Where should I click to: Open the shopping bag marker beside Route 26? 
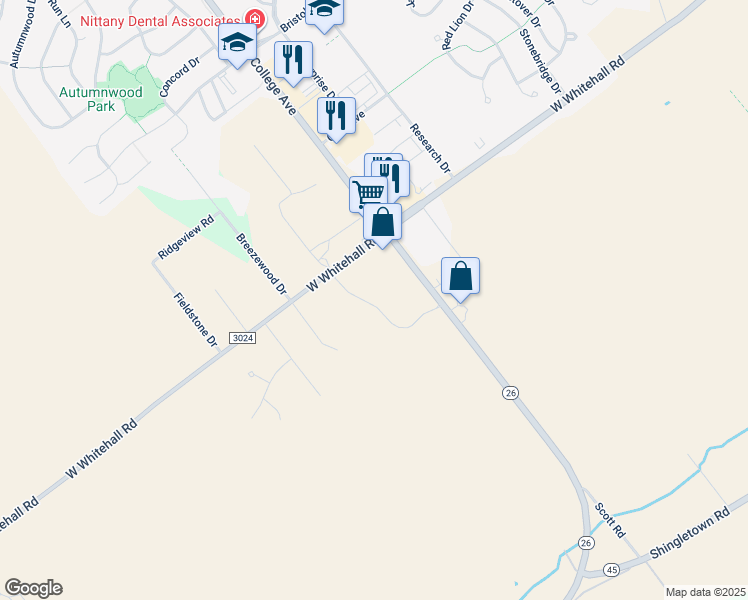(460, 278)
